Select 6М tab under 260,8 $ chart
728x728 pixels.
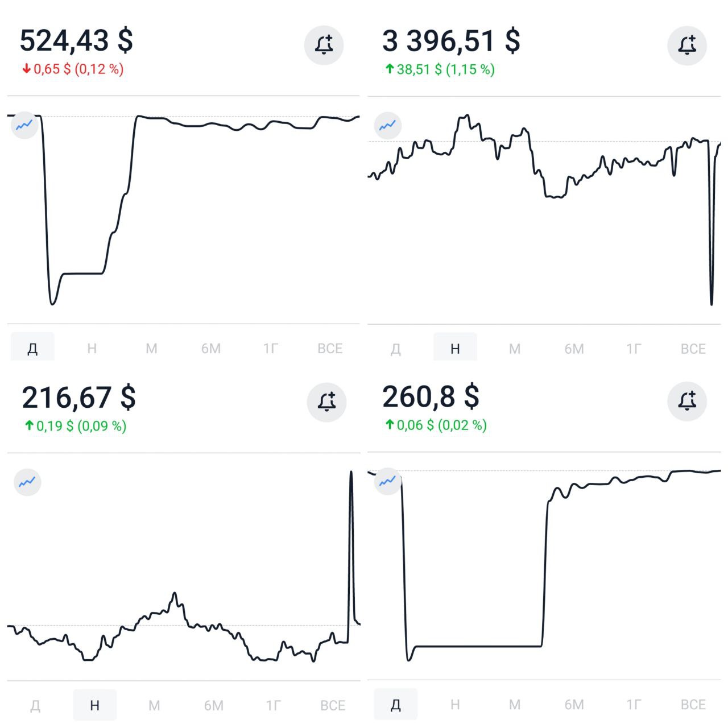pos(574,705)
